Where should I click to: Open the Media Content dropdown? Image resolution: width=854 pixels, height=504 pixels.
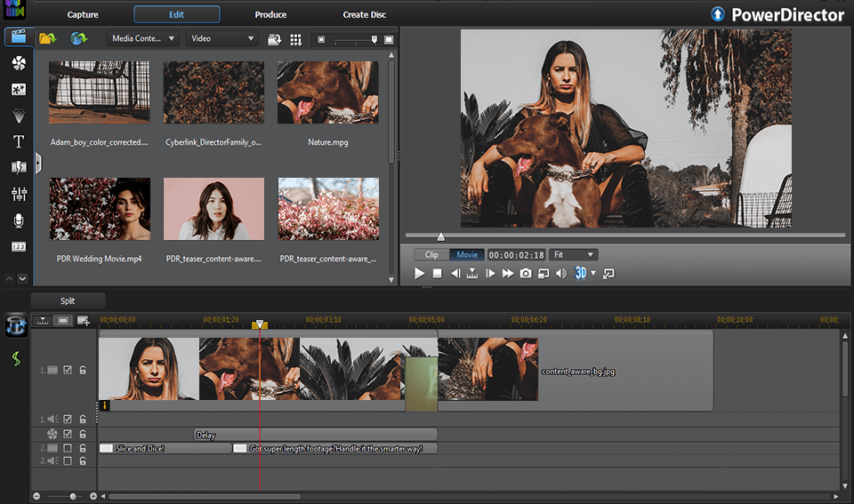point(143,39)
